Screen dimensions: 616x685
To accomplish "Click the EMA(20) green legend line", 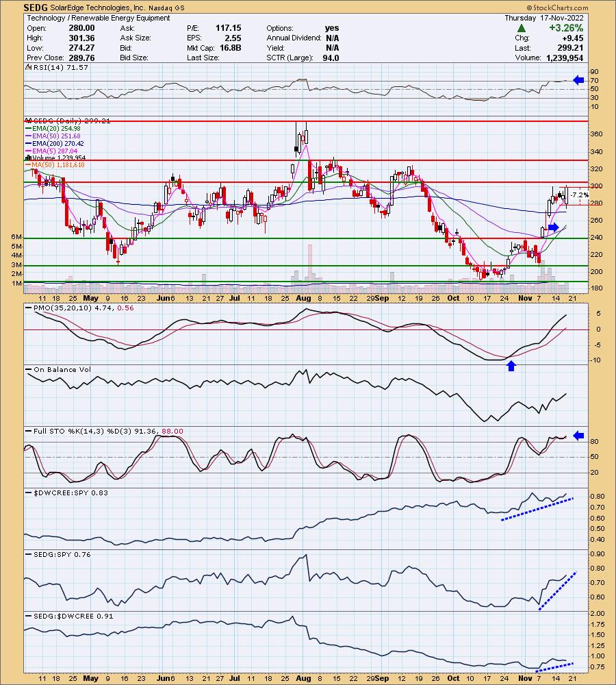I will tap(28, 129).
